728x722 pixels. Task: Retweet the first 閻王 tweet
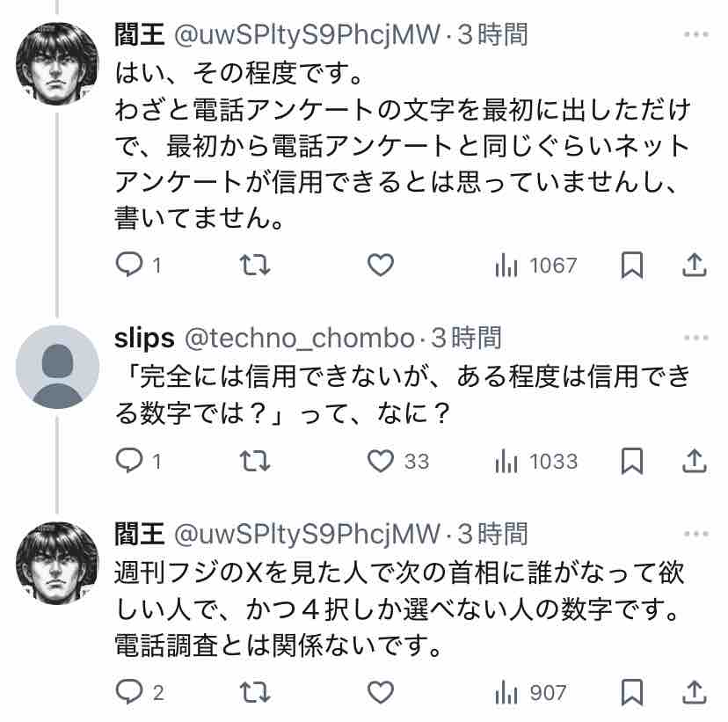(x=255, y=265)
